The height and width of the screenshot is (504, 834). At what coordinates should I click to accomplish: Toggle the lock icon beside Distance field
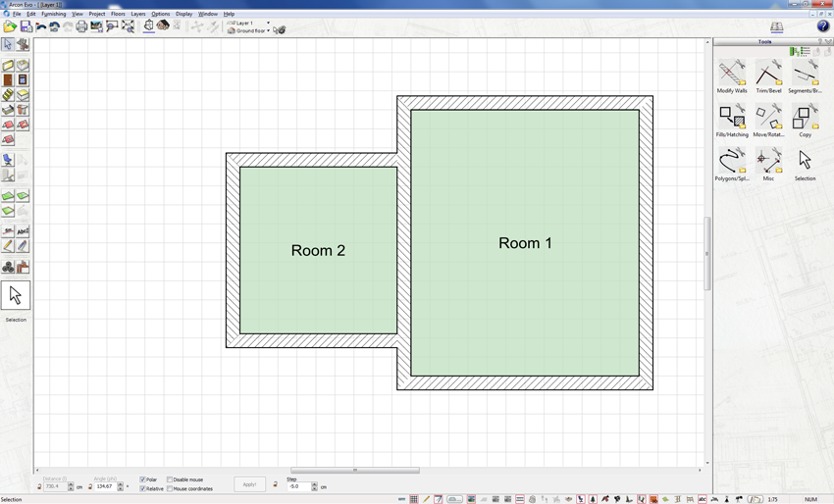[x=39, y=486]
